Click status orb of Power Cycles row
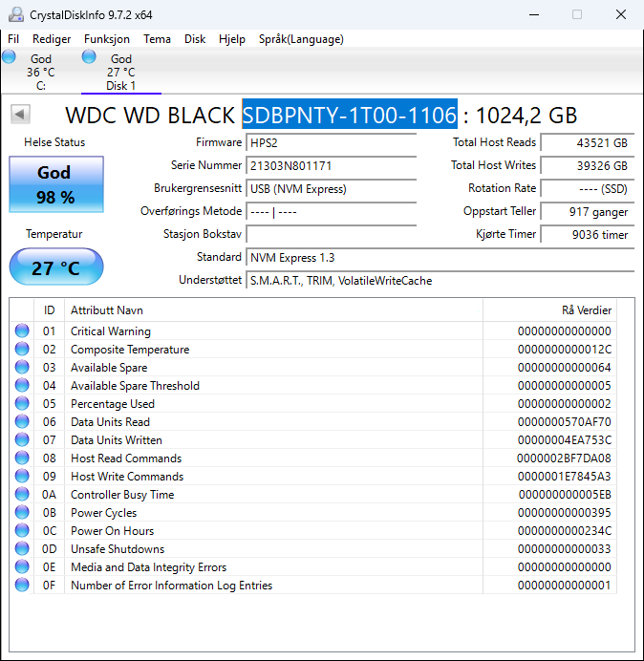 click(22, 512)
